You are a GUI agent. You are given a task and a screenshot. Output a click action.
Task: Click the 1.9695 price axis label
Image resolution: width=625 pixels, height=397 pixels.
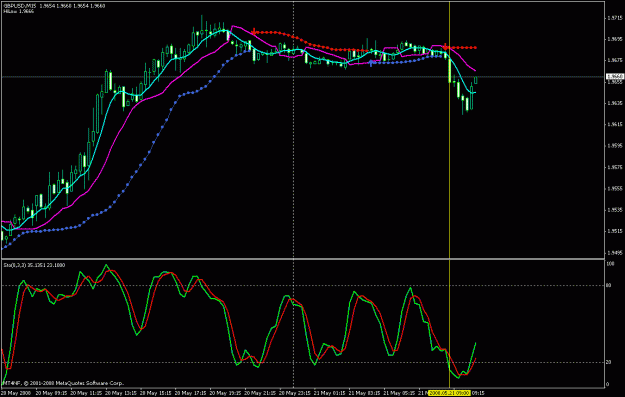[614, 39]
